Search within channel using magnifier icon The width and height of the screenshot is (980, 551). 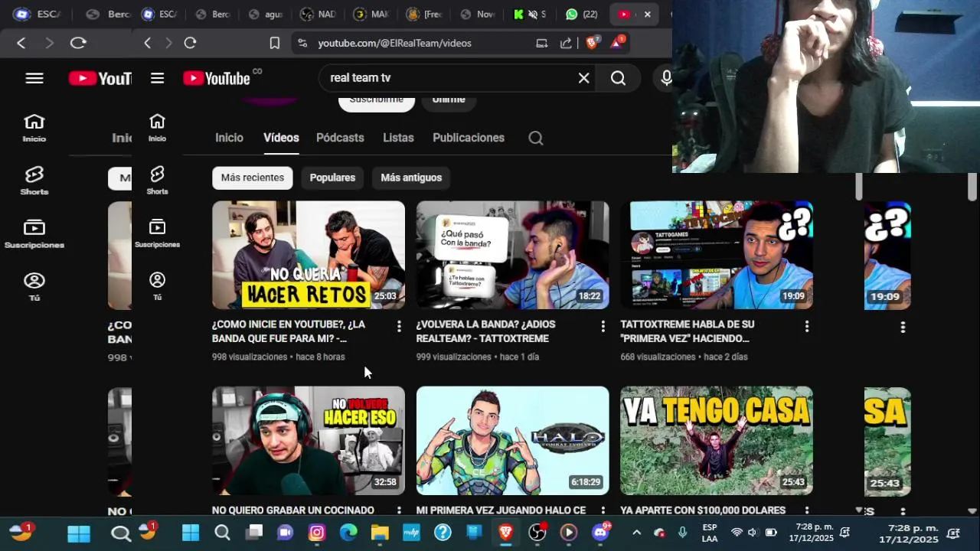[x=536, y=139]
